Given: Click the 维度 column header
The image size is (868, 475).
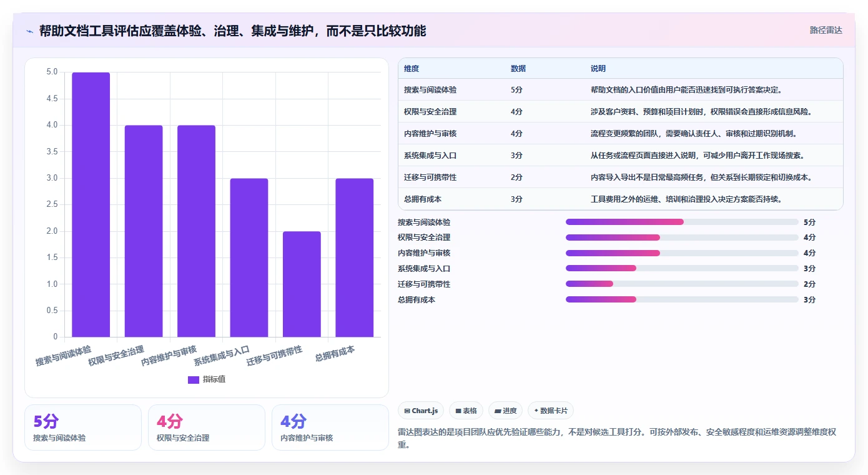Looking at the screenshot, I should (412, 69).
